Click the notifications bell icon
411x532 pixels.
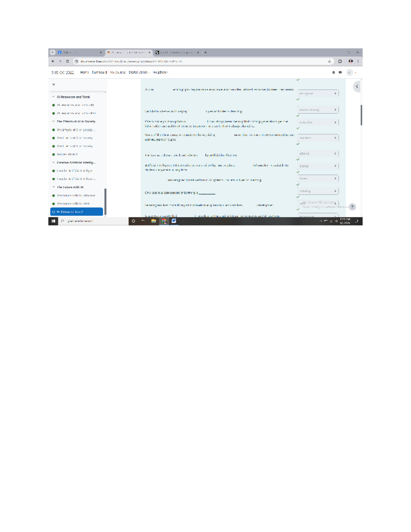tap(334, 72)
